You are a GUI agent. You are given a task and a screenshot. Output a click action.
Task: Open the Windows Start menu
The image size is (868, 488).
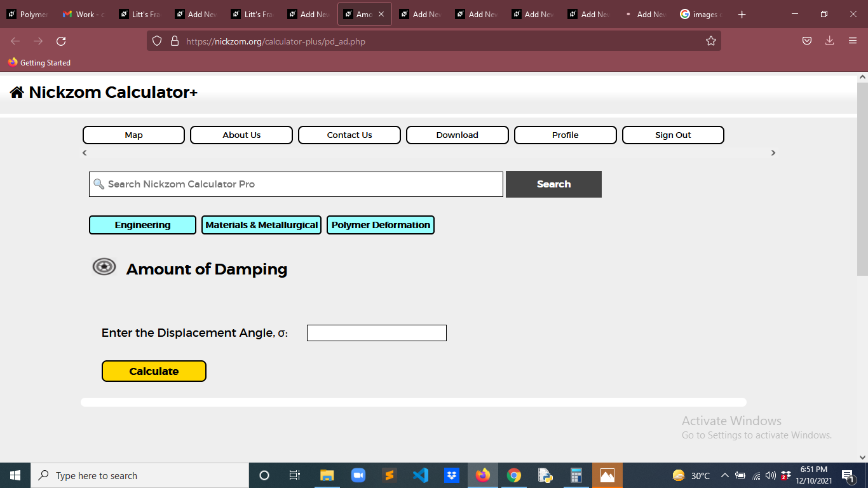[x=15, y=475]
